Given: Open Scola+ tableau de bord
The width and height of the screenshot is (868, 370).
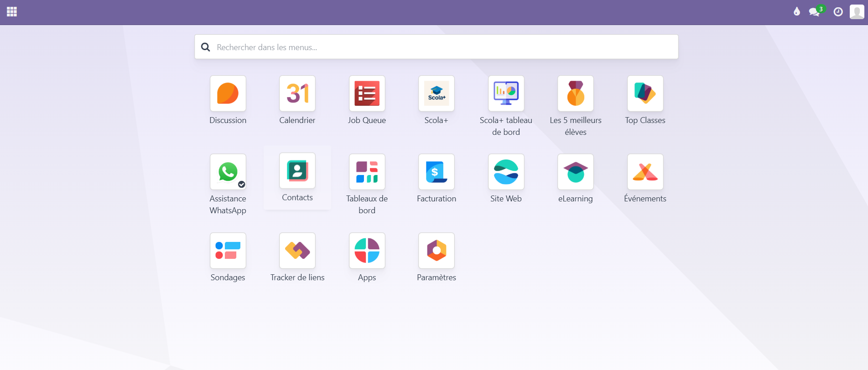Looking at the screenshot, I should click(x=506, y=94).
